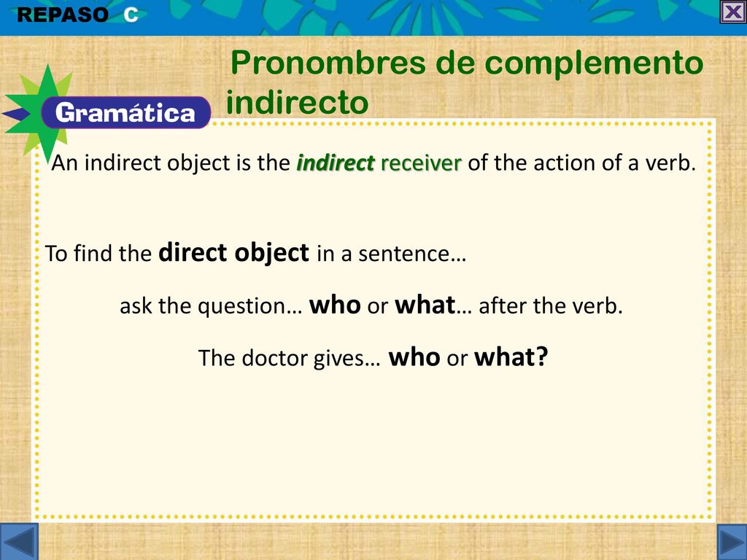The width and height of the screenshot is (747, 560).
Task: Click the title text 'Pronombres de complemento'
Action: 467,63
